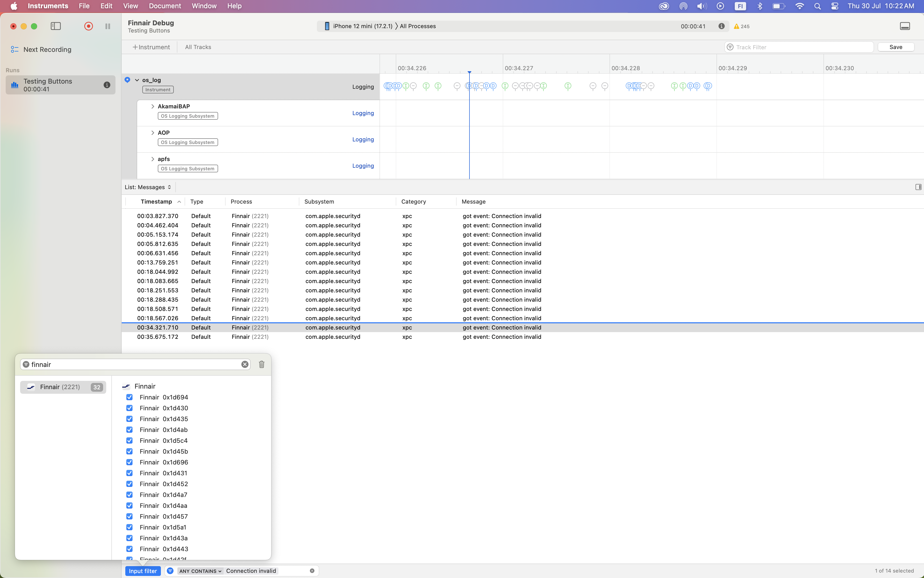Open the Edit menu

pyautogui.click(x=106, y=6)
